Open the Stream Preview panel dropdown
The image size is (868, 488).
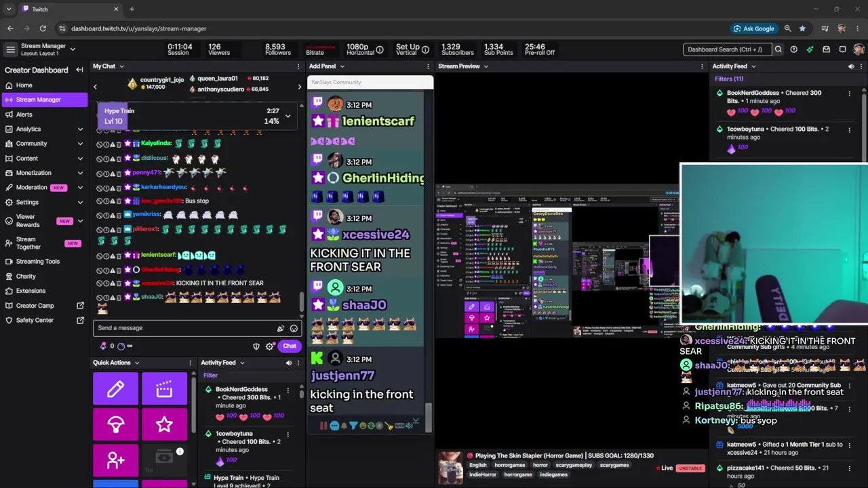[486, 66]
